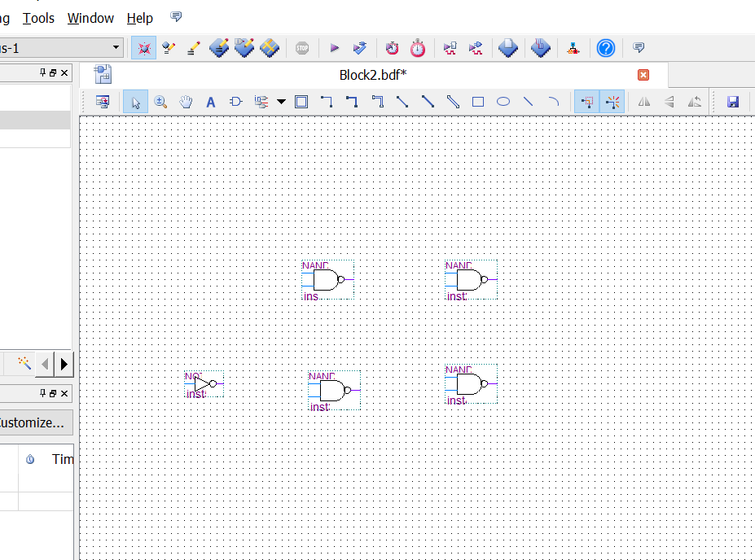Expand the Pin tool dropdown arrow
The width and height of the screenshot is (755, 560).
tap(281, 102)
